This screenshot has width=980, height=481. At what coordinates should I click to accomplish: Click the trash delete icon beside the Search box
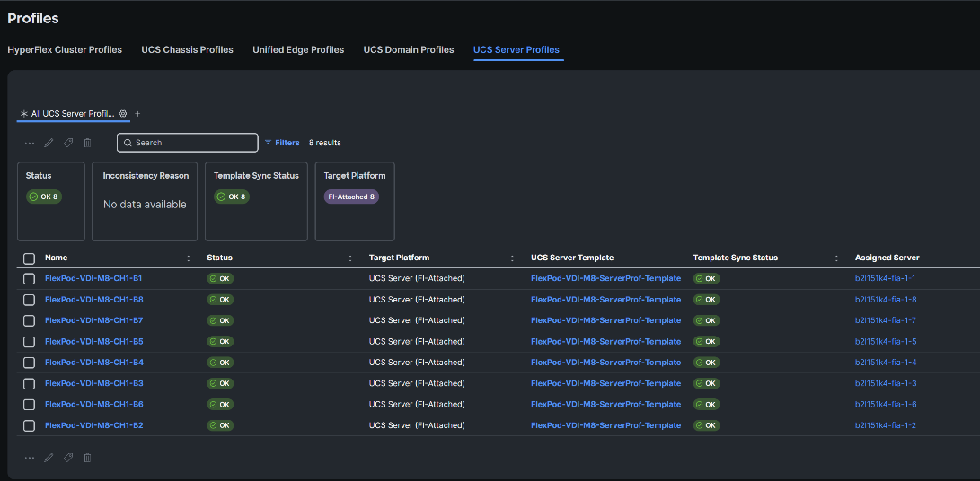[87, 143]
